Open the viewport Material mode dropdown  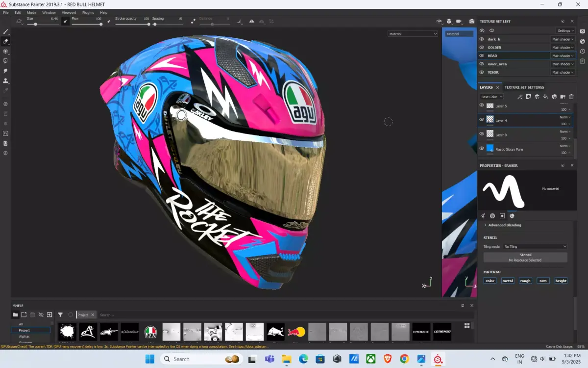pyautogui.click(x=413, y=34)
